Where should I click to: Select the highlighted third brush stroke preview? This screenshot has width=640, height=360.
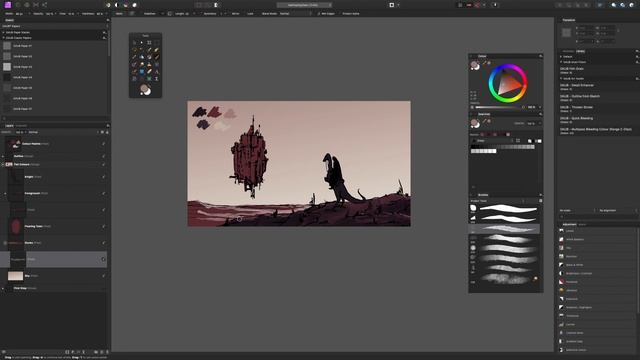coord(504,229)
